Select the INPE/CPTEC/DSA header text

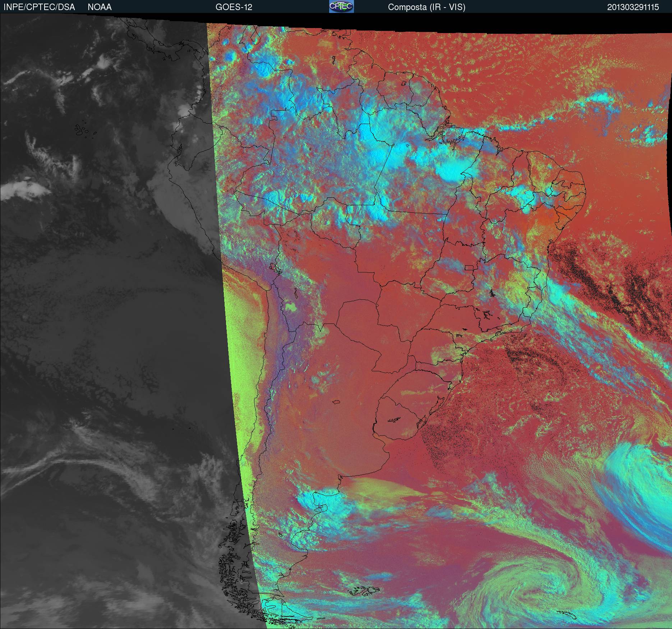pos(39,7)
